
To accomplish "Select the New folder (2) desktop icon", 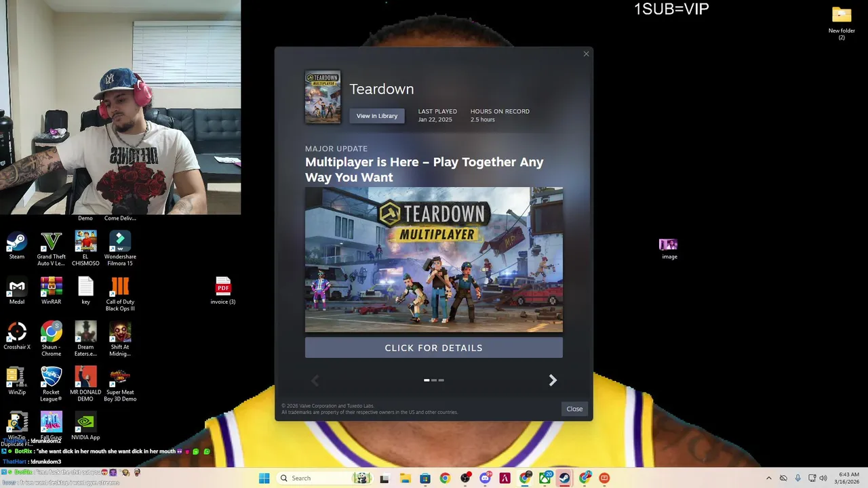I will 842,23.
